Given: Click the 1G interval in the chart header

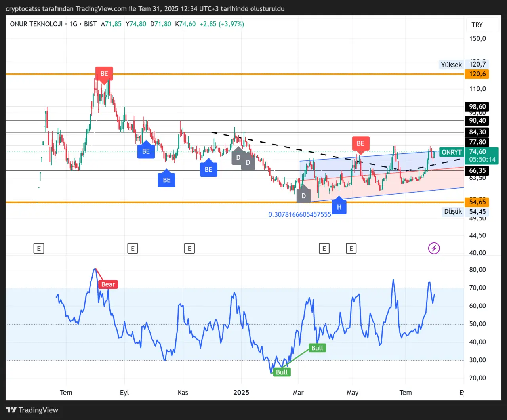Looking at the screenshot, I should pos(73,24).
